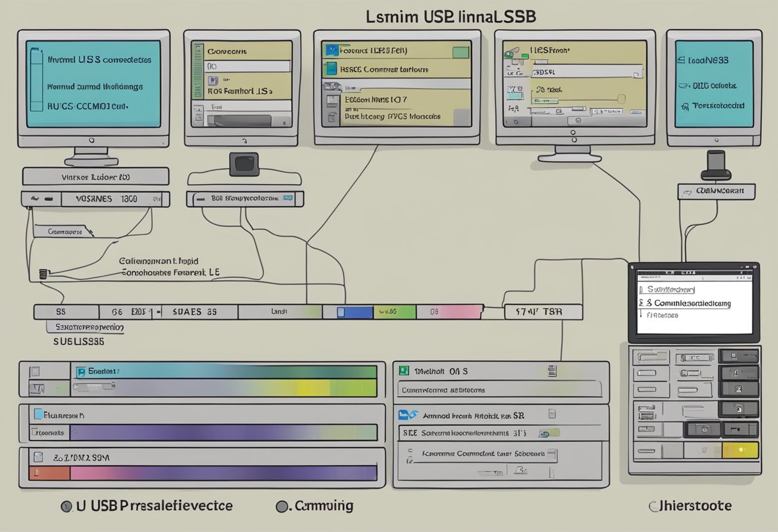Image resolution: width=778 pixels, height=532 pixels.
Task: Click the blue arrow icon beside Amnod Incoh Rfoidt
Action: [x=407, y=414]
